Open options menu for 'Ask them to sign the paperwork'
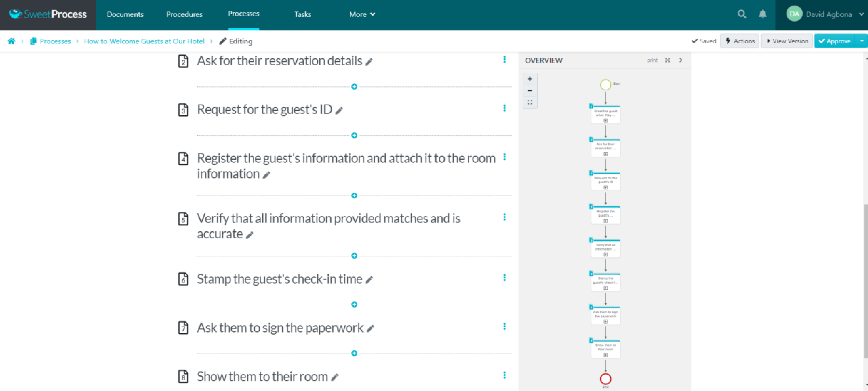Image resolution: width=868 pixels, height=391 pixels. coord(504,326)
